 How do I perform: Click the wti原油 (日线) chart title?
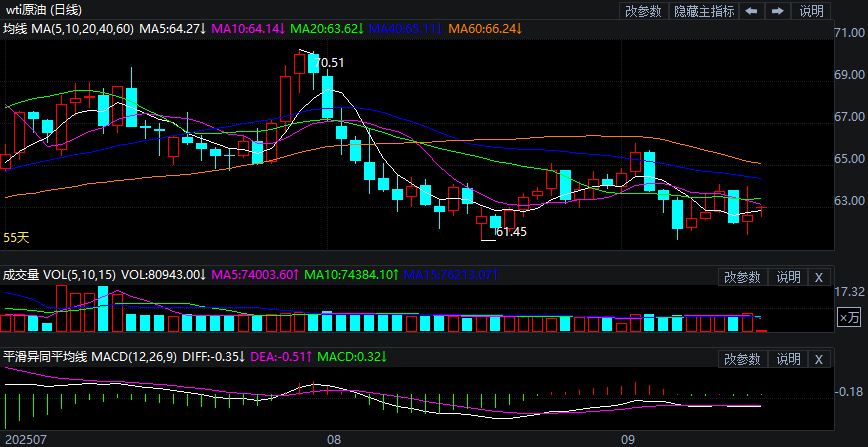[x=42, y=9]
